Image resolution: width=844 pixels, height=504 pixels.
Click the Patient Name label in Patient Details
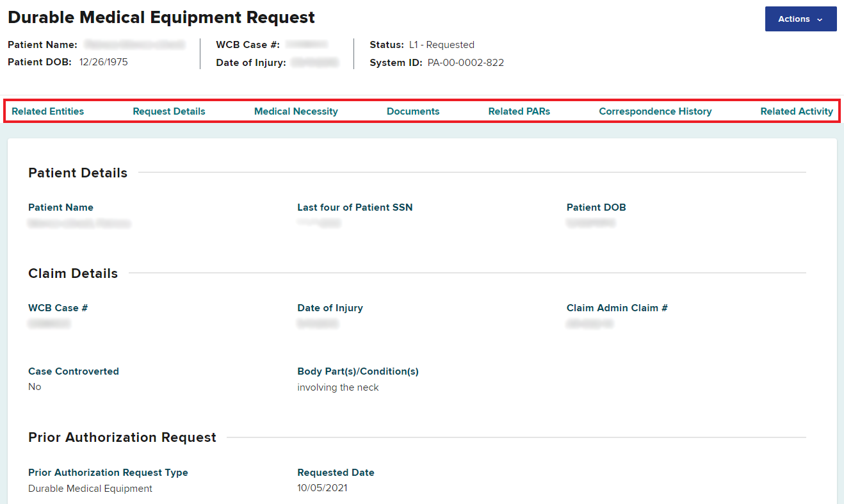tap(61, 207)
